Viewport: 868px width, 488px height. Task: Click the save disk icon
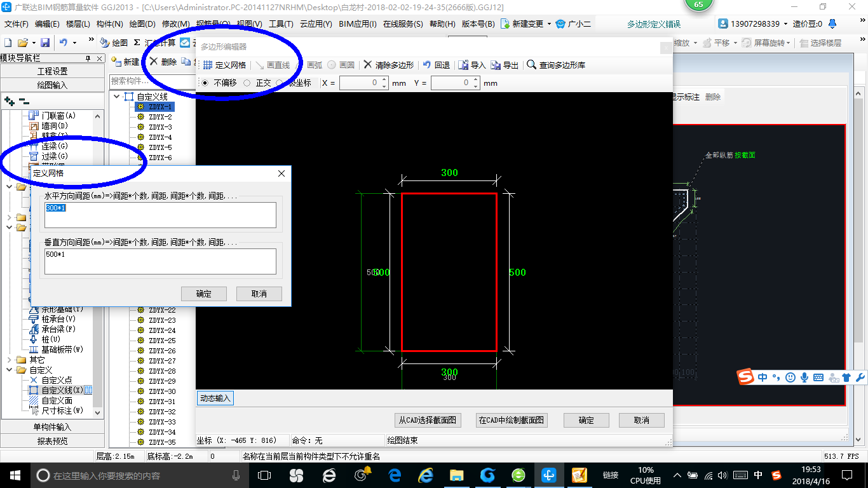(x=45, y=43)
